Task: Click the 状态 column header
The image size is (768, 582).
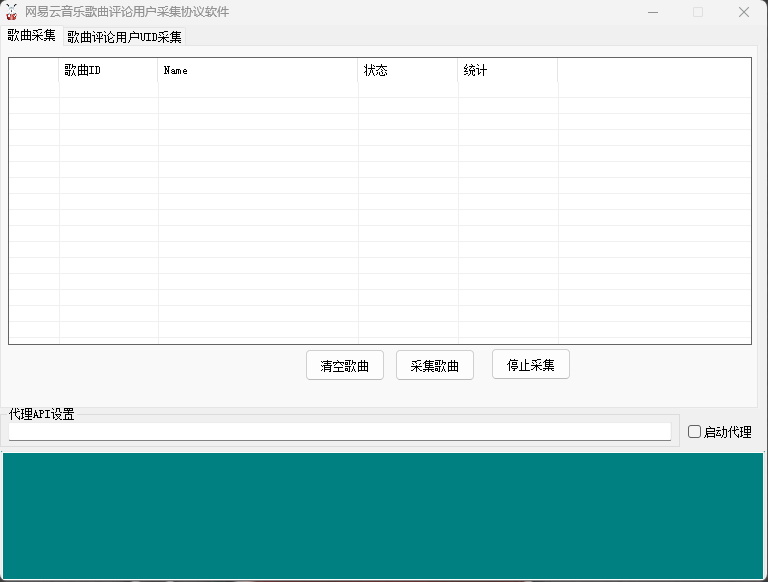Action: point(407,70)
